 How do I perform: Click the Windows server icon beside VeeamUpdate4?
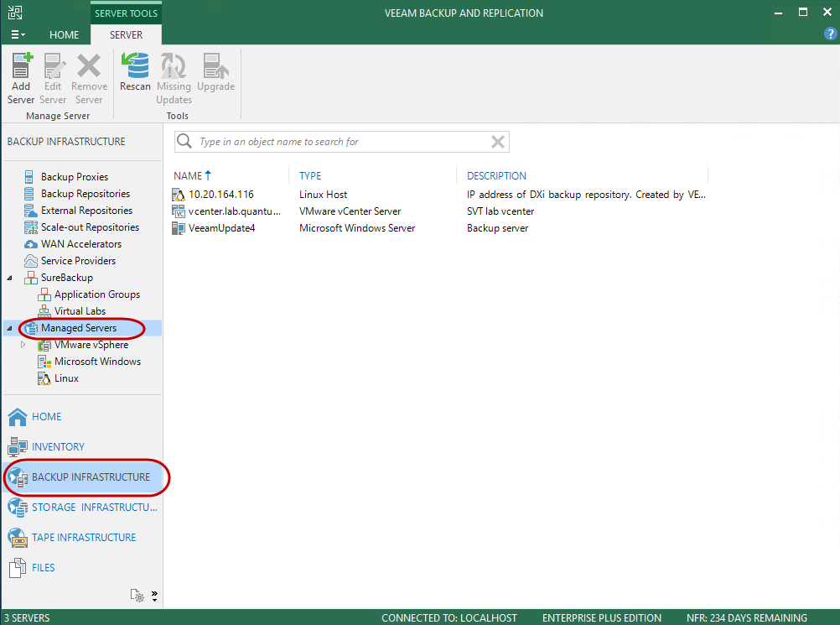(179, 228)
